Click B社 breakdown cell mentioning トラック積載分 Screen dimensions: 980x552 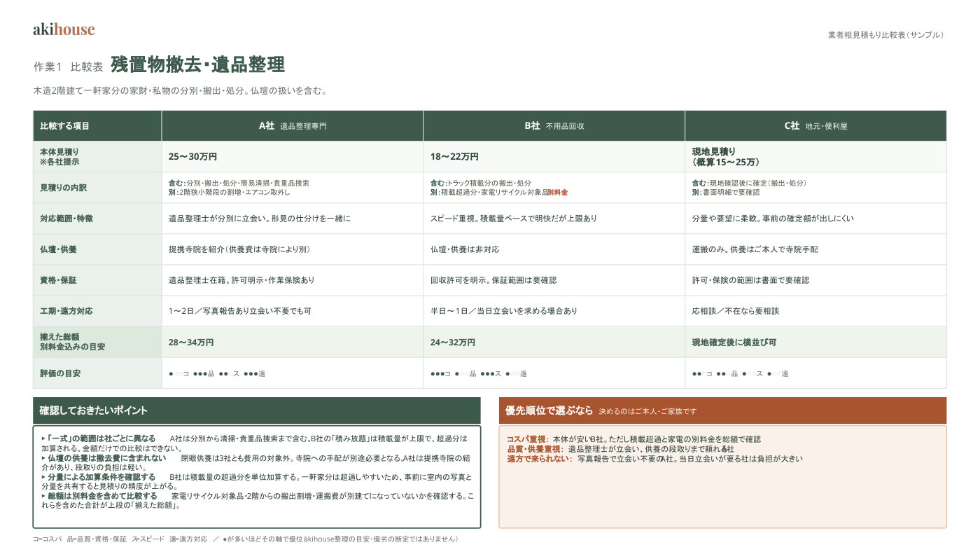(x=554, y=188)
